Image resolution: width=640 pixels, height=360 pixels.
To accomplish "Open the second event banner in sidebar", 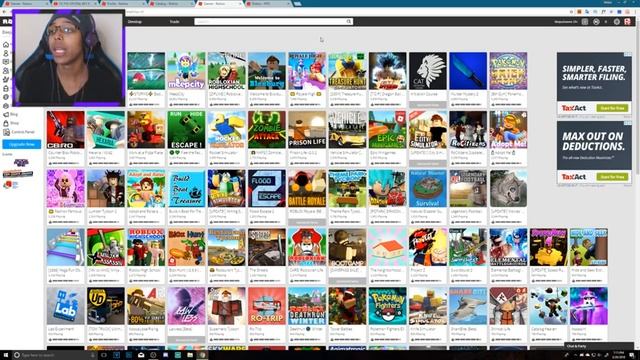I will click(18, 174).
